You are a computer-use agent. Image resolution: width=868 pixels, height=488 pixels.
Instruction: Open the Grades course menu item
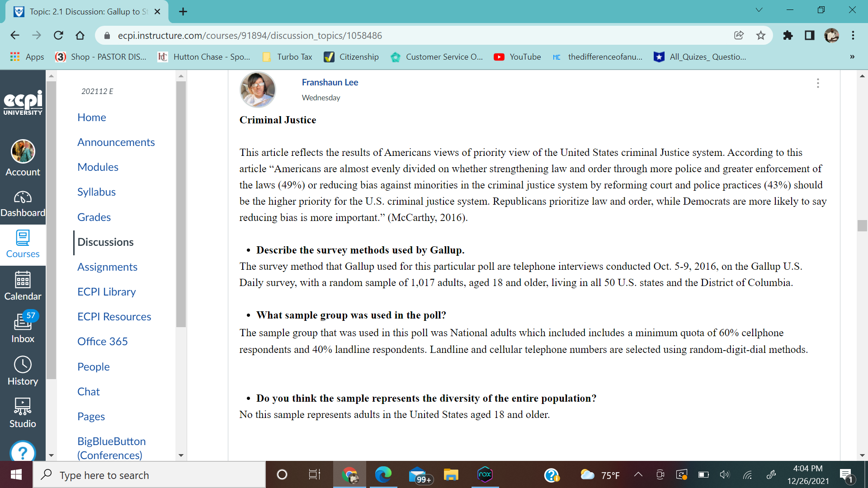click(94, 217)
